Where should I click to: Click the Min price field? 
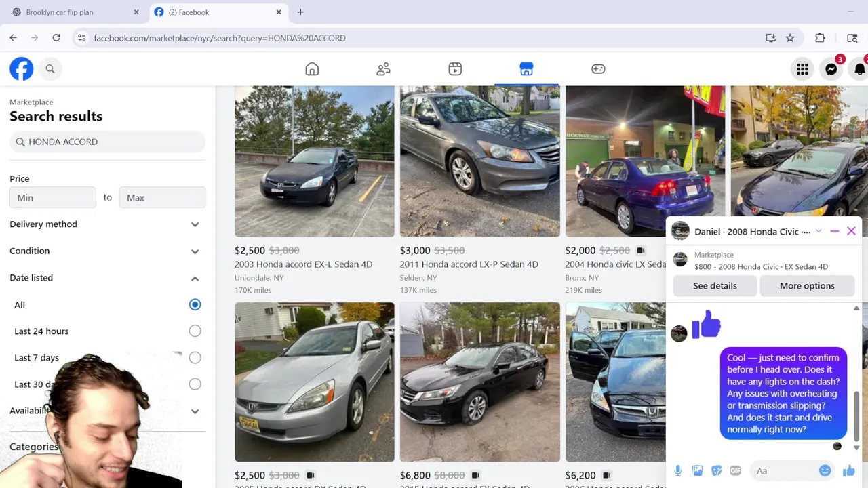point(53,197)
